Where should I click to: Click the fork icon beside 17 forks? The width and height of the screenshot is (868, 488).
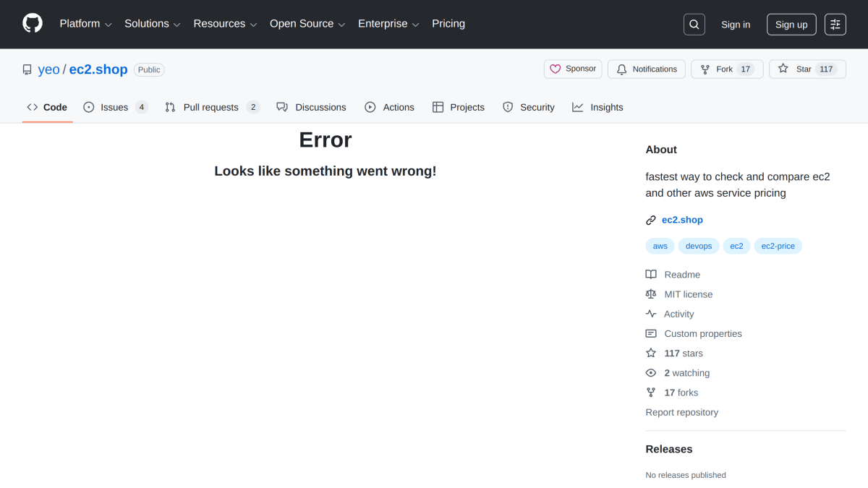tap(651, 393)
